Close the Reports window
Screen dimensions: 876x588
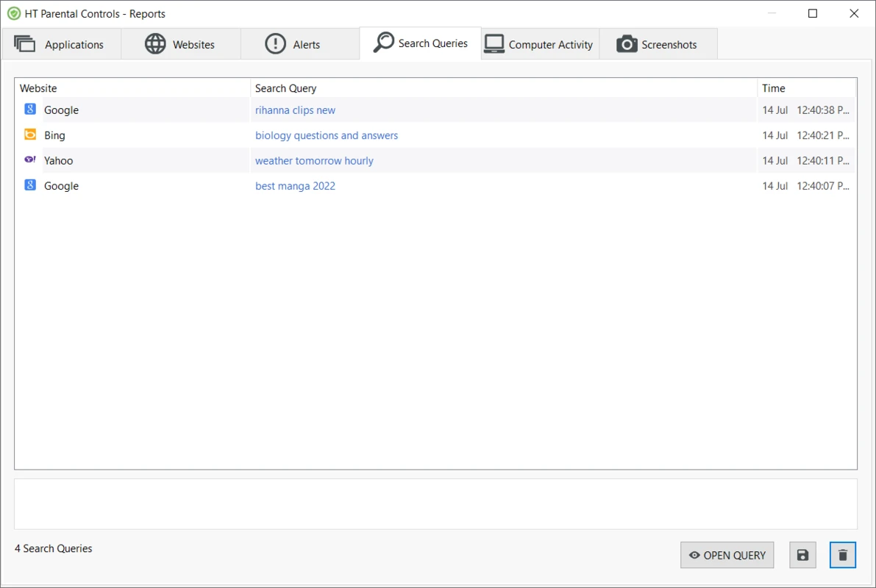pos(854,13)
